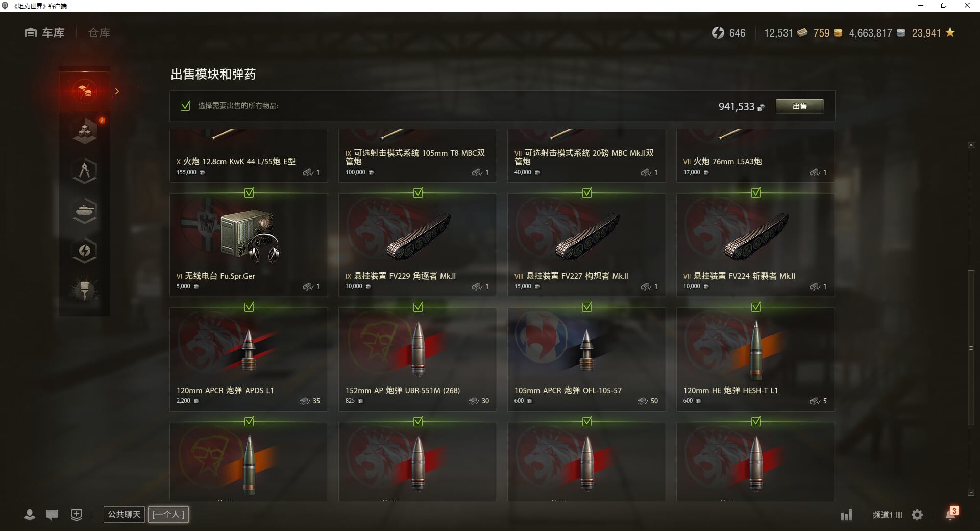Switch to the 车库 tab
980x531 pixels.
tap(44, 33)
